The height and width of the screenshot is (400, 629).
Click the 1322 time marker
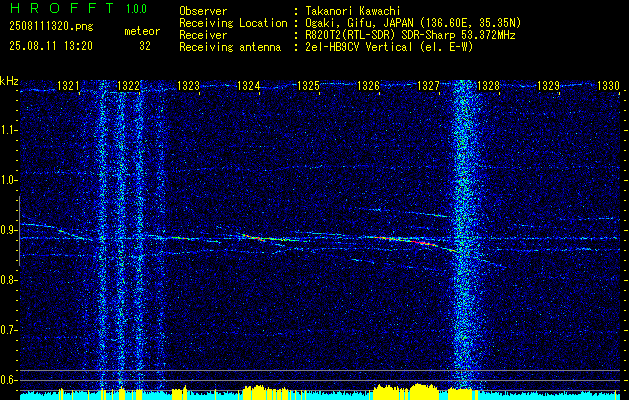[128, 85]
